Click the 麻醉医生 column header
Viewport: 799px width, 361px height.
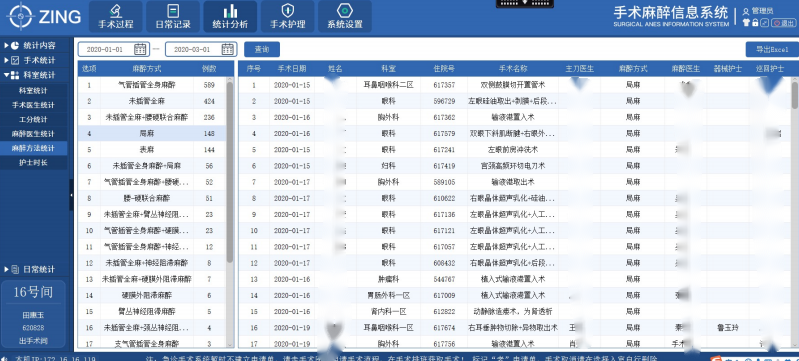pos(685,68)
